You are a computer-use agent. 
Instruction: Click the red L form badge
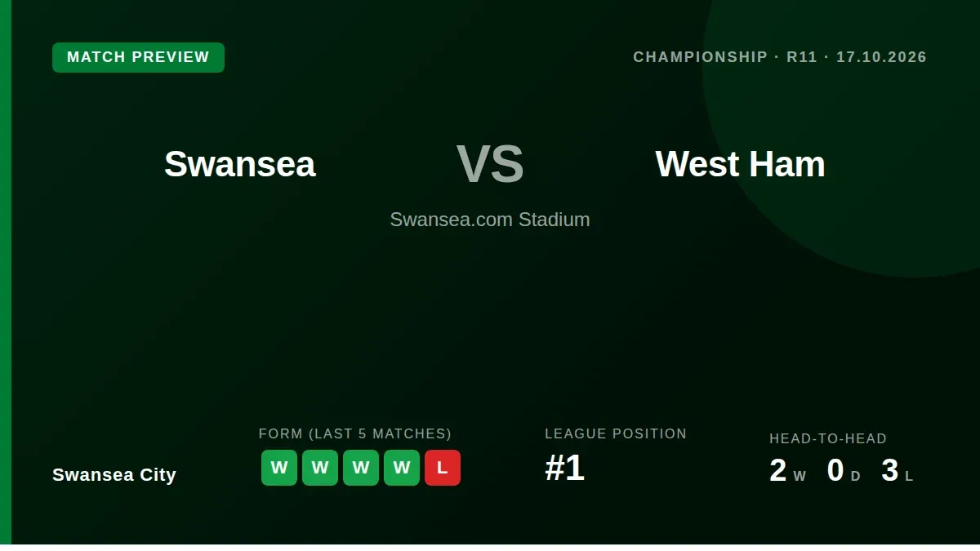click(443, 468)
